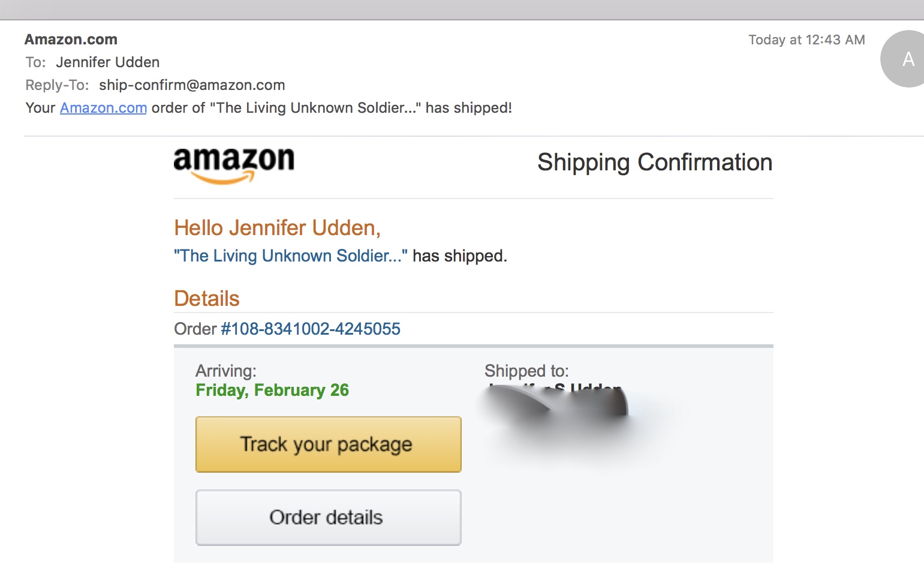924x586 pixels.
Task: Open order number #108-8341002-4245055 link
Action: [x=310, y=329]
